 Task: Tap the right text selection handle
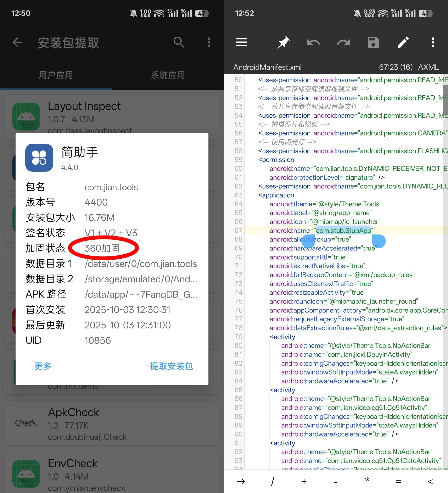click(379, 241)
